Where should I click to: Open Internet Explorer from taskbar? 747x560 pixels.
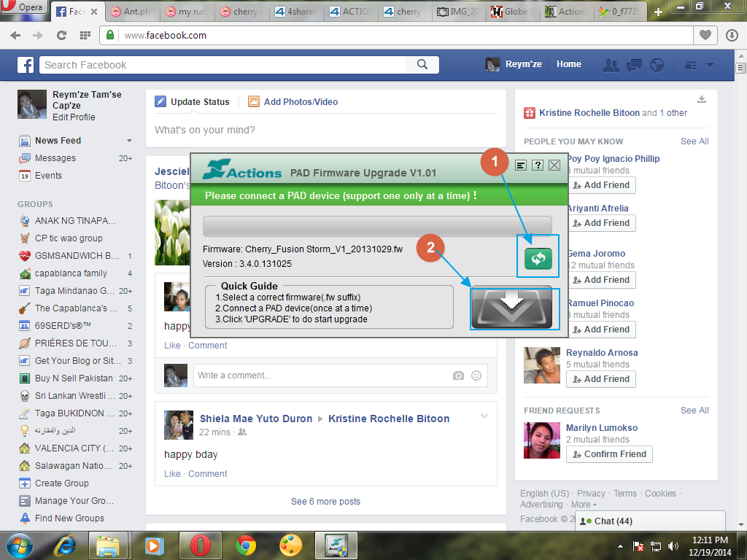click(x=64, y=545)
